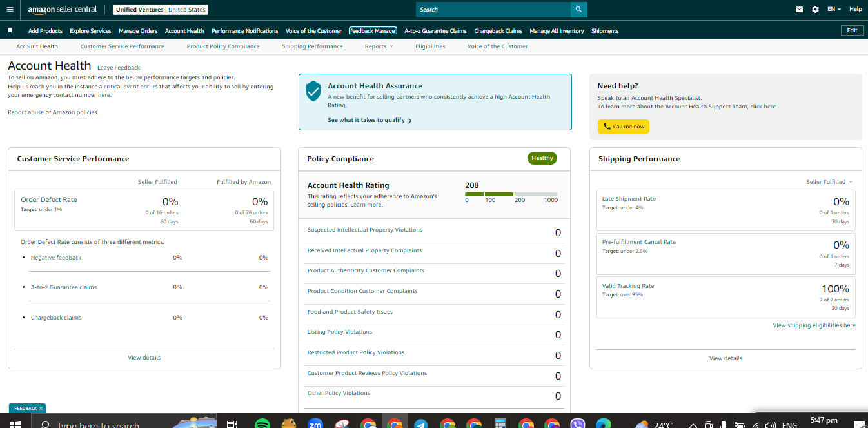Click the Edit button in navigation bar
The height and width of the screenshot is (428, 868).
852,30
